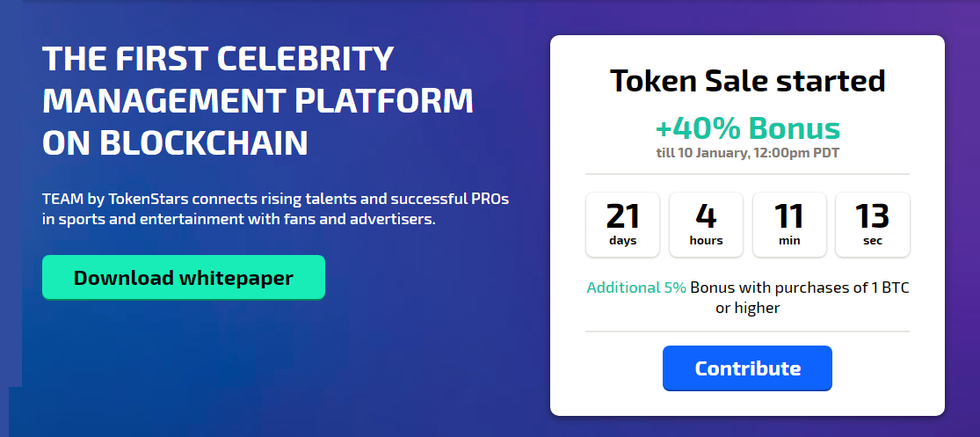The width and height of the screenshot is (980, 437).
Task: Click the Download whitepaper button
Action: (183, 277)
